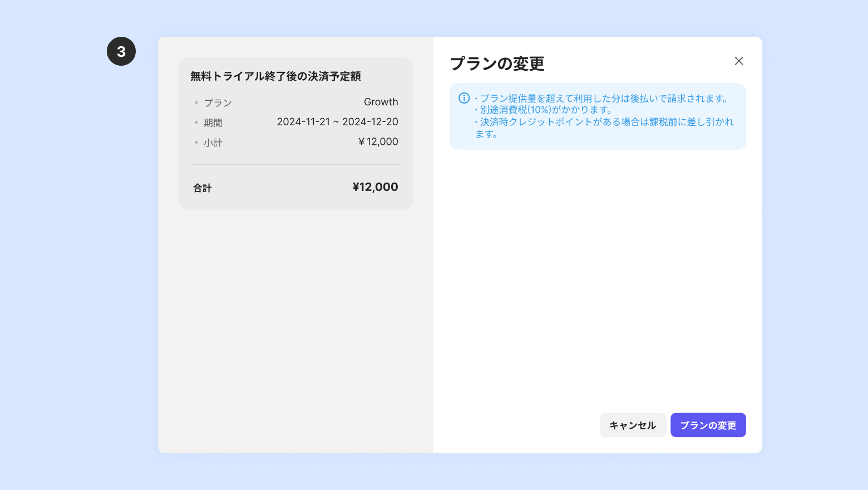Click the キャンセル button
Screen dimensions: 868x490
[x=633, y=425]
